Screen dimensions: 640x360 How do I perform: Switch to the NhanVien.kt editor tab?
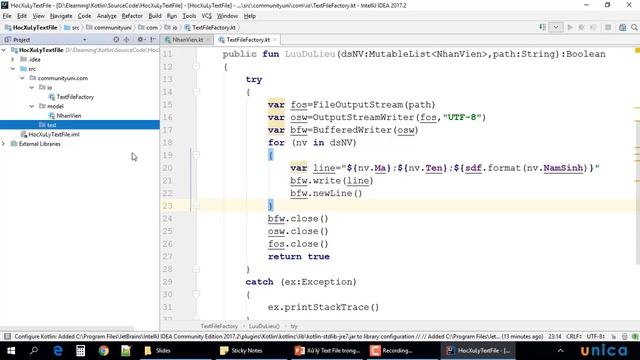point(187,40)
